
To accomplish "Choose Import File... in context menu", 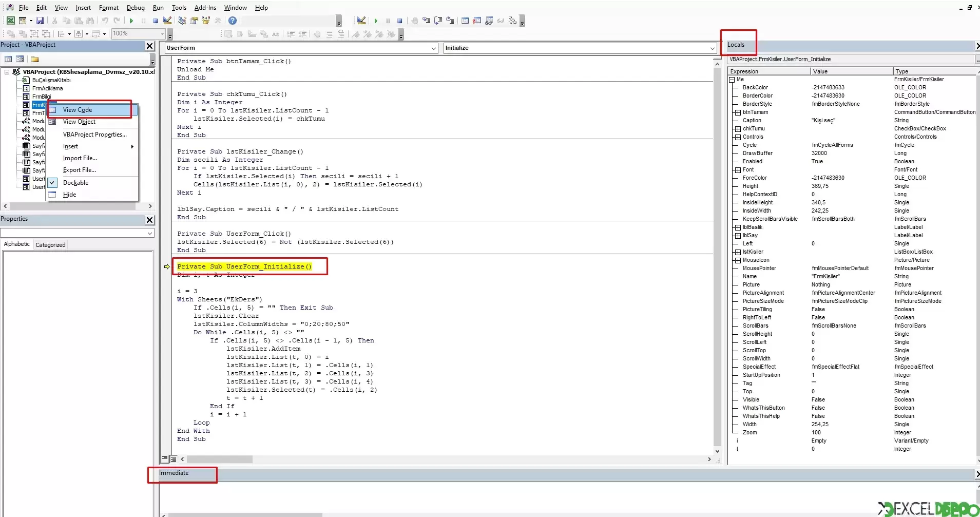I will (93, 158).
